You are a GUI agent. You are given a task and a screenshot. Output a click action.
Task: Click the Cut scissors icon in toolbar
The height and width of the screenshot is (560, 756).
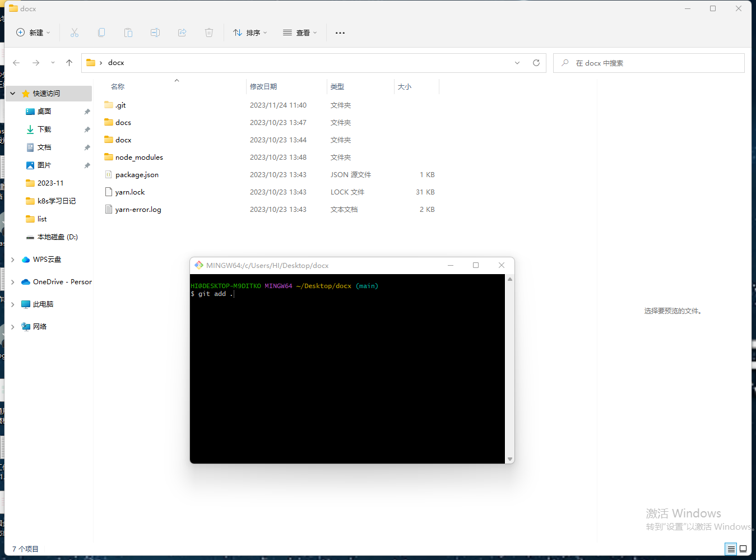click(x=75, y=33)
